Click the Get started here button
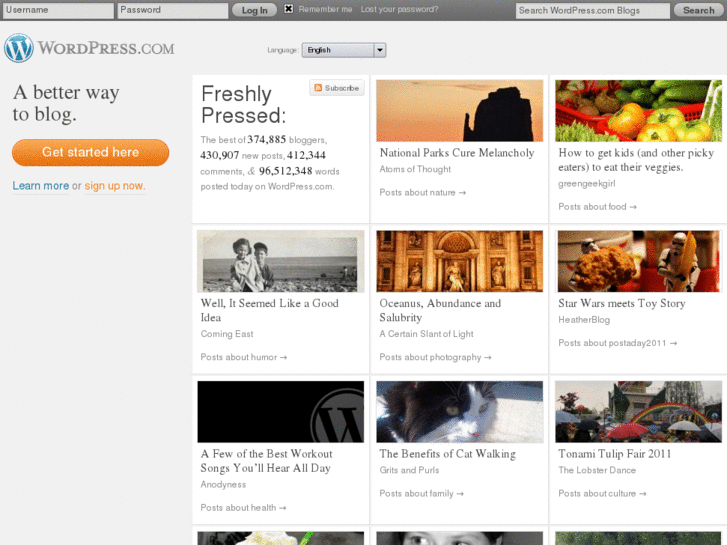The image size is (727, 545). (x=90, y=152)
